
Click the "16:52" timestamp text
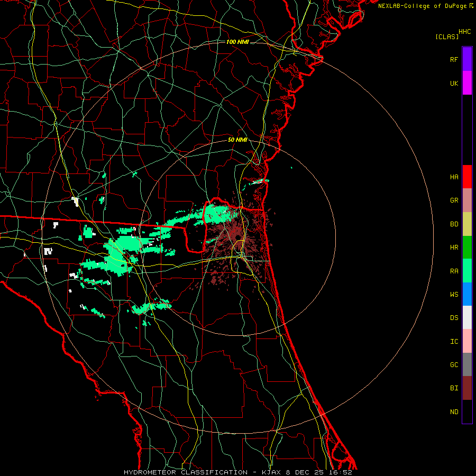point(340,472)
